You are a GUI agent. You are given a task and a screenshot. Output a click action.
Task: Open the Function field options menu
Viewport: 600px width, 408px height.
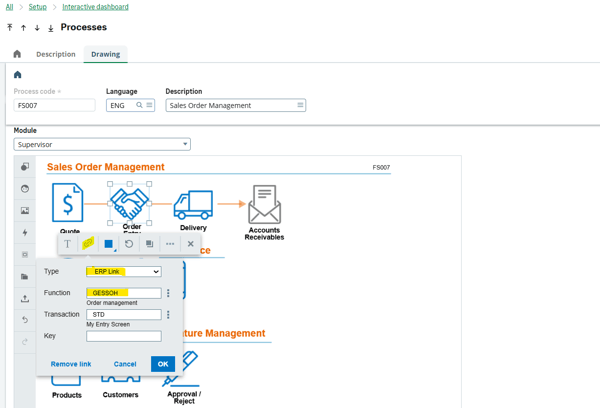(x=168, y=293)
